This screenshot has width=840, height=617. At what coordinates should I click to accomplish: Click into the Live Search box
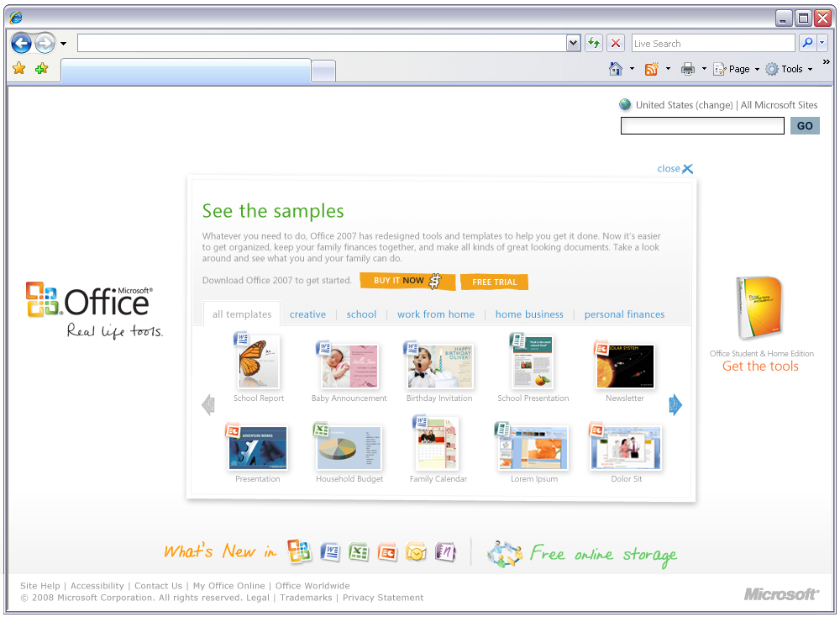click(x=713, y=44)
